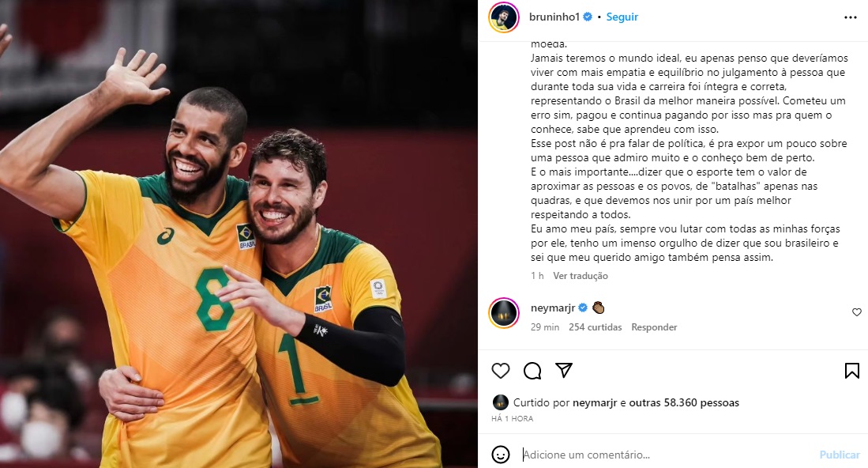
Task: Open neymarjr's avatar next to comment
Action: click(504, 313)
